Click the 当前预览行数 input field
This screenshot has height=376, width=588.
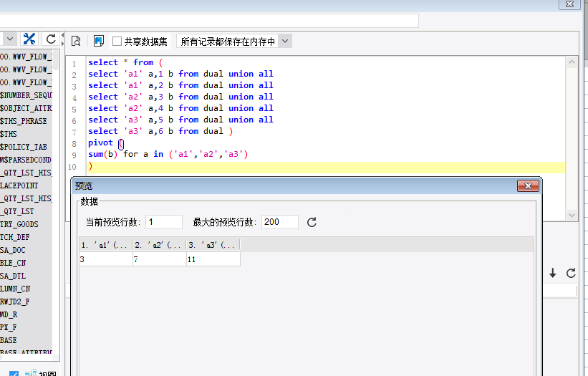click(164, 222)
